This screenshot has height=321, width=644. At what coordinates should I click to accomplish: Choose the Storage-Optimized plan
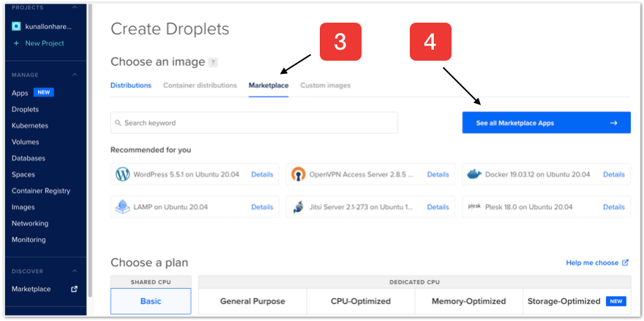click(577, 301)
